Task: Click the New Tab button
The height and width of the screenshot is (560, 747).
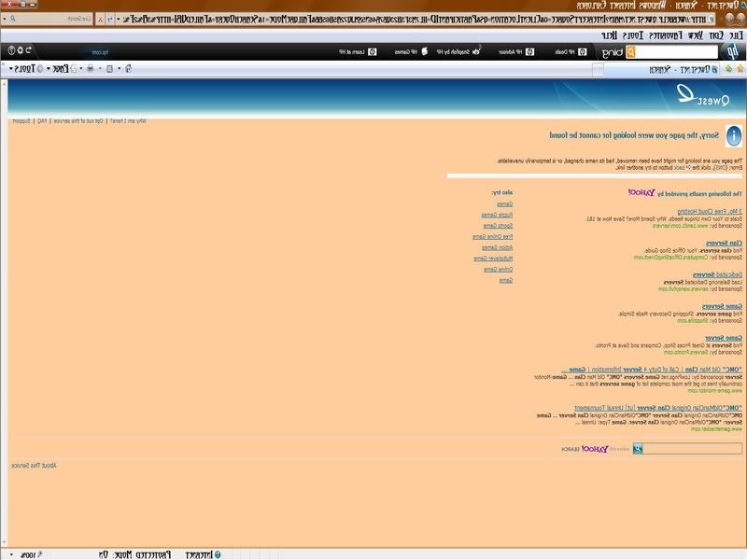Action: pyautogui.click(x=598, y=69)
